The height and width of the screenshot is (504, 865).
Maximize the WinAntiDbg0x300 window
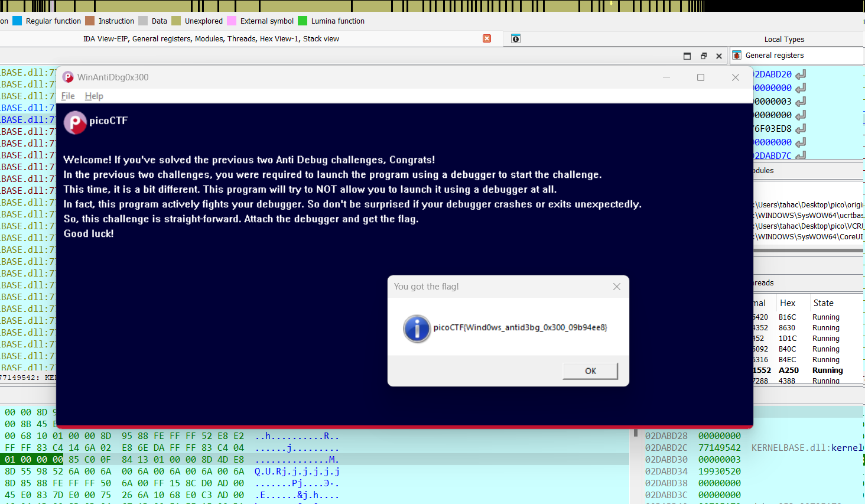tap(701, 77)
